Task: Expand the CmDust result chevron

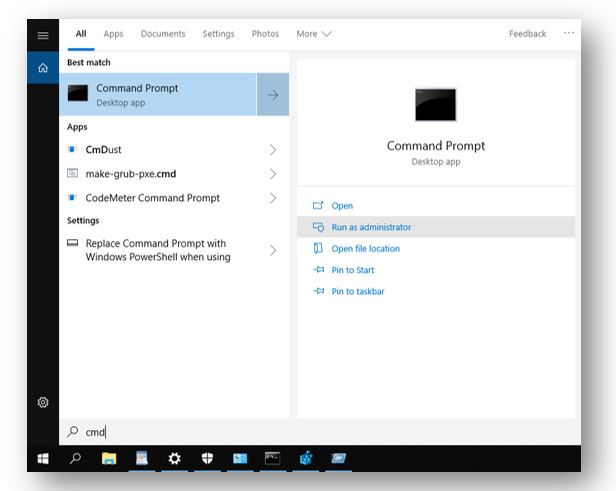Action: click(273, 150)
